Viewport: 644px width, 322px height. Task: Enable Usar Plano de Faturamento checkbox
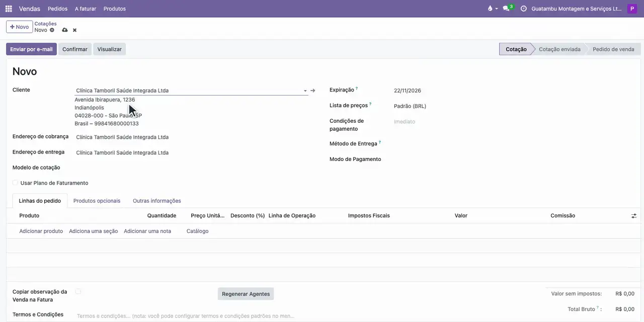click(15, 183)
